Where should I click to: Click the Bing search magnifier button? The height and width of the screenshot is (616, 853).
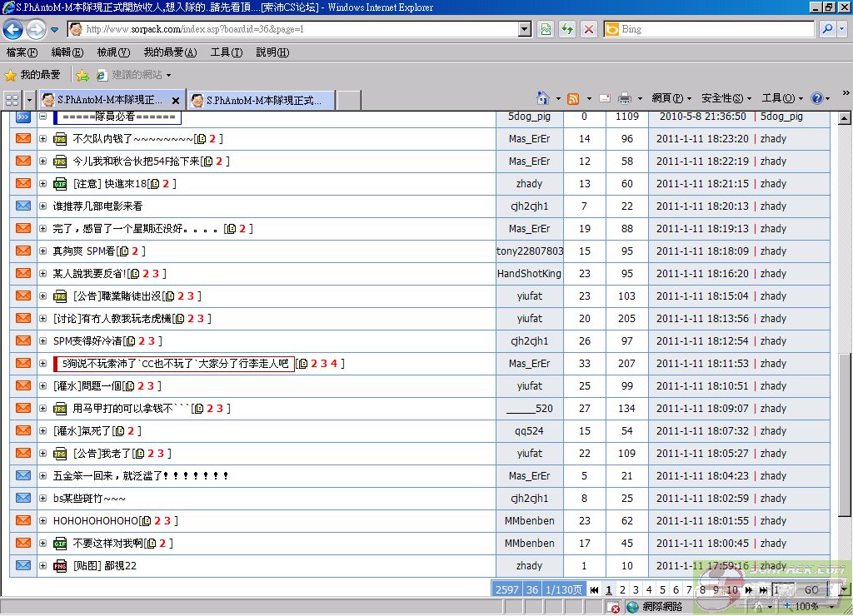pyautogui.click(x=826, y=29)
